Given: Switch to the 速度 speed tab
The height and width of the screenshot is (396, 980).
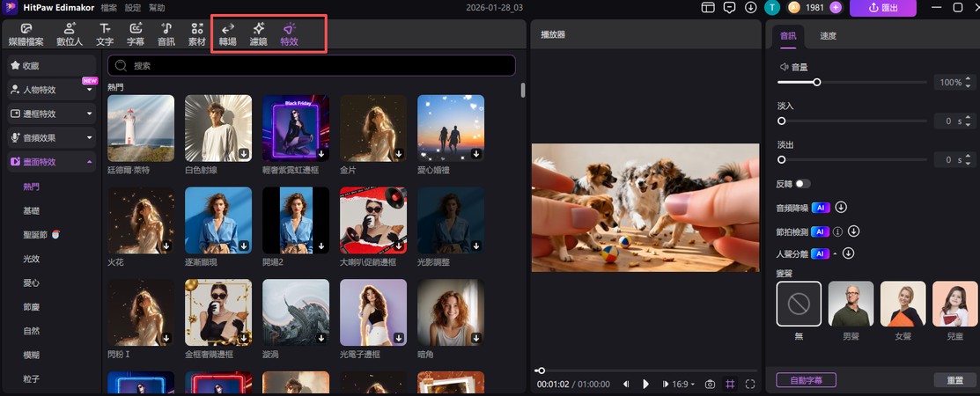Looking at the screenshot, I should pos(829,36).
